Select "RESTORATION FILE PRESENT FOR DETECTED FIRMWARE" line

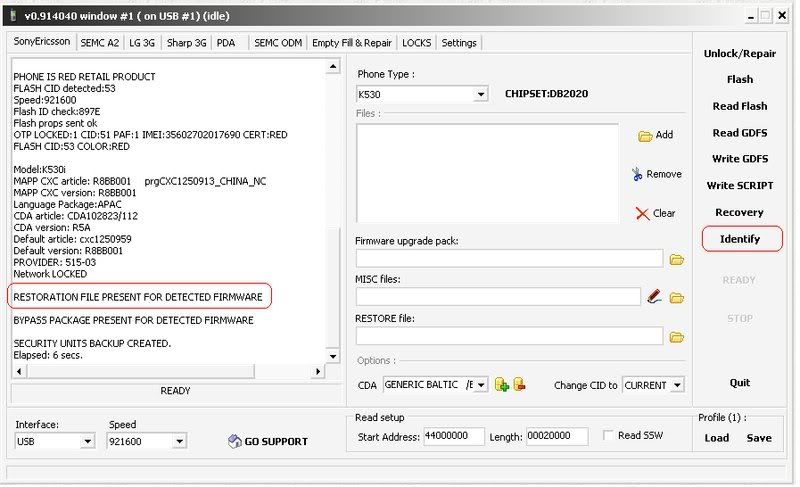pos(138,297)
